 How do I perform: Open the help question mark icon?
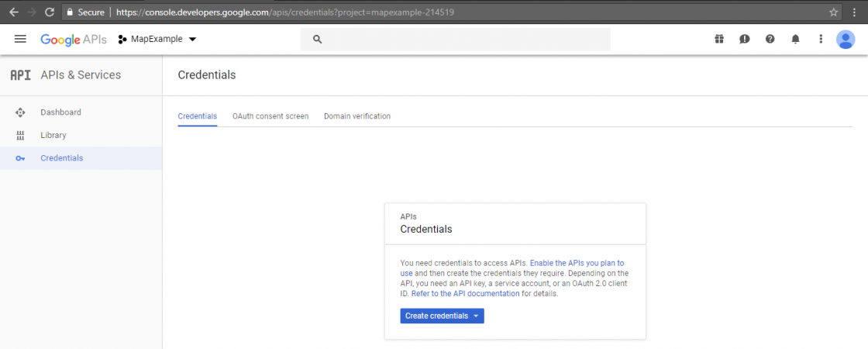(770, 40)
